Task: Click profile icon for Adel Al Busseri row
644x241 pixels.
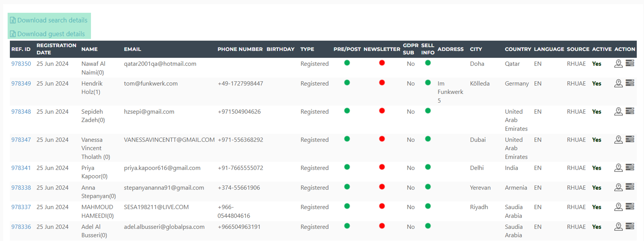Action: pyautogui.click(x=618, y=227)
